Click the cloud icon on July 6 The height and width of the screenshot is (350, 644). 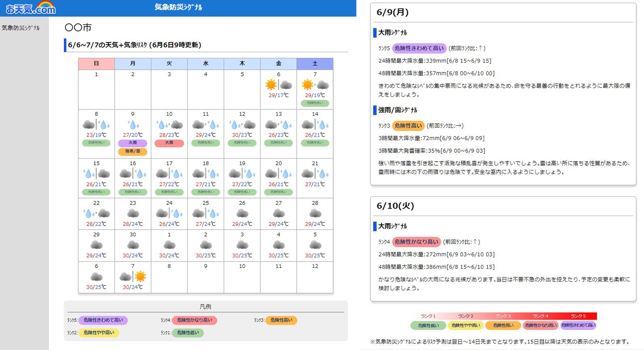click(96, 276)
